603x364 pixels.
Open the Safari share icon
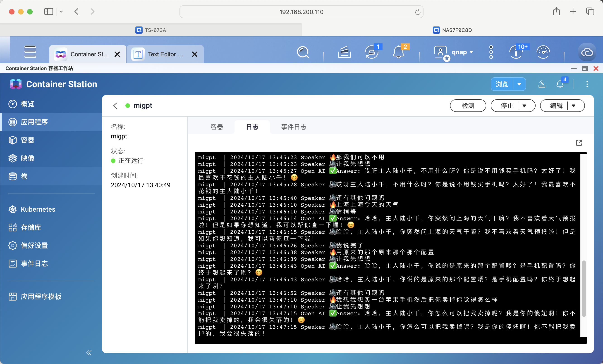coord(556,11)
